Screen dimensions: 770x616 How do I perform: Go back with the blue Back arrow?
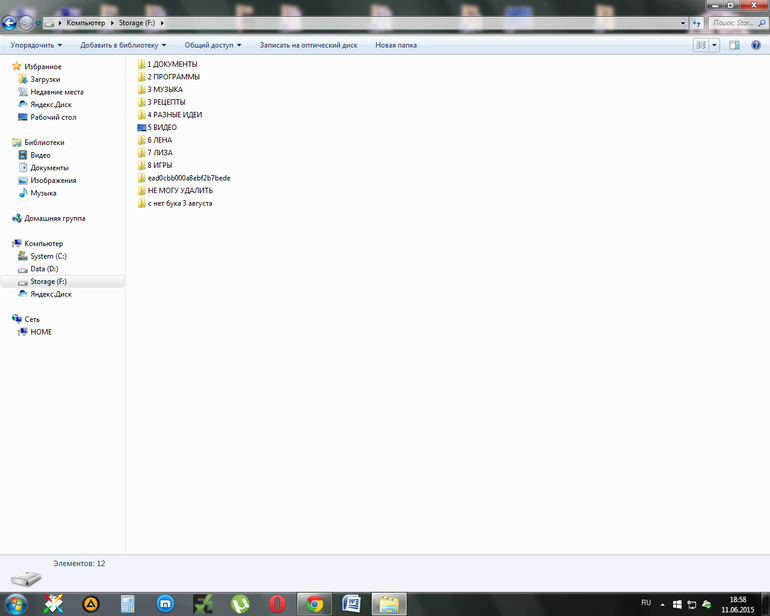[x=9, y=23]
